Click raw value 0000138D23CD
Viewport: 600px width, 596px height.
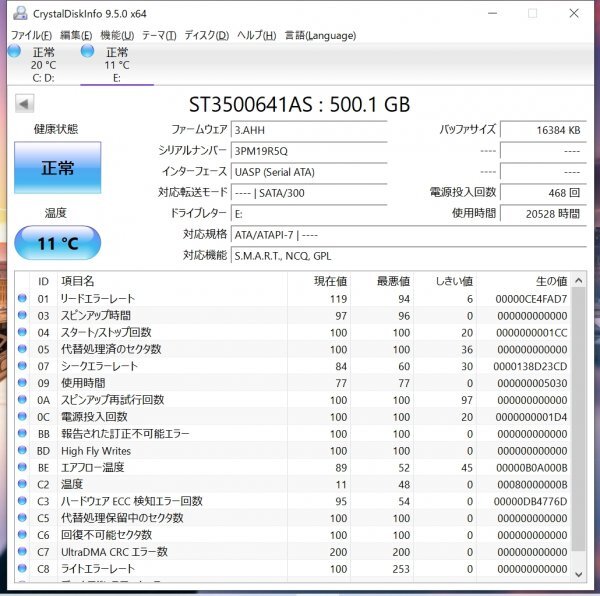[x=530, y=366]
